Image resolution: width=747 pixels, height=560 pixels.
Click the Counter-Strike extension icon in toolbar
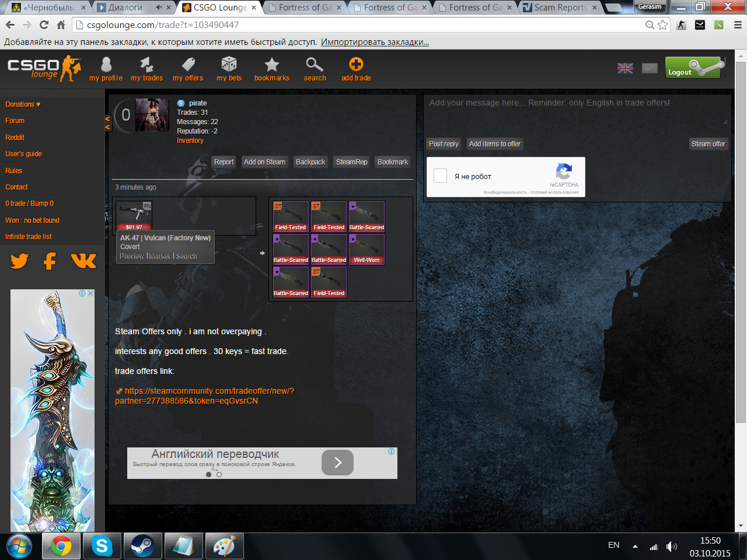[681, 24]
